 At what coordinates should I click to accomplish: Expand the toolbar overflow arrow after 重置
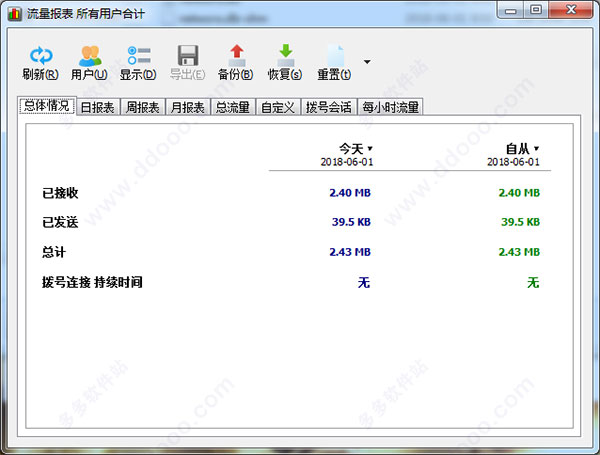(x=367, y=62)
